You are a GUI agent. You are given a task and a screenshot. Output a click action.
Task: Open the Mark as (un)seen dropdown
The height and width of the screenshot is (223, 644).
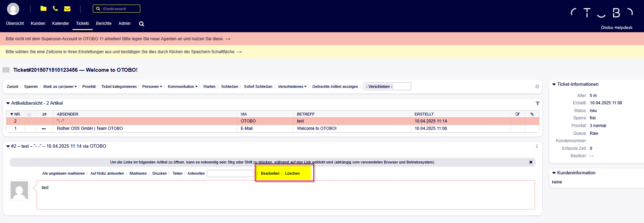point(60,86)
